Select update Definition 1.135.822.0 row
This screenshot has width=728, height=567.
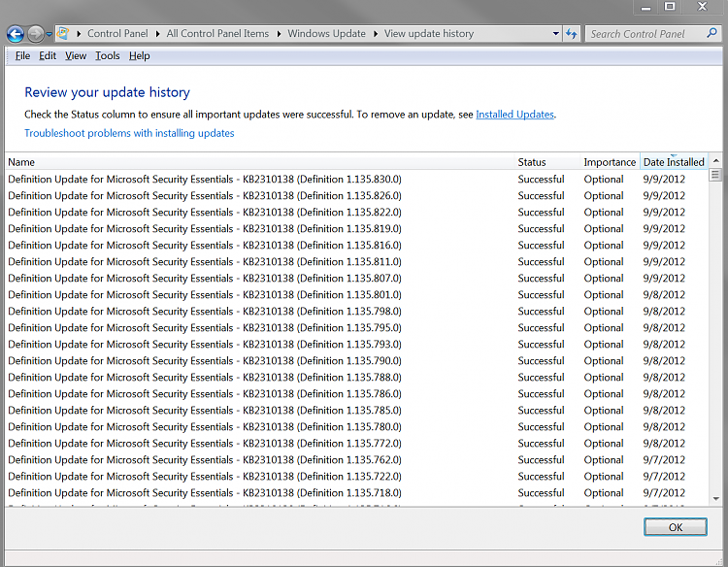point(356,213)
